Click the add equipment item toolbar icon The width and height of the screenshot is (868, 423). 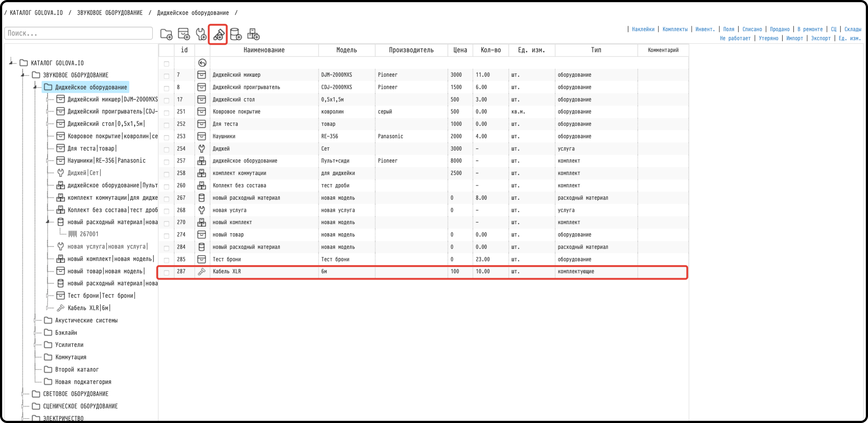(x=184, y=34)
